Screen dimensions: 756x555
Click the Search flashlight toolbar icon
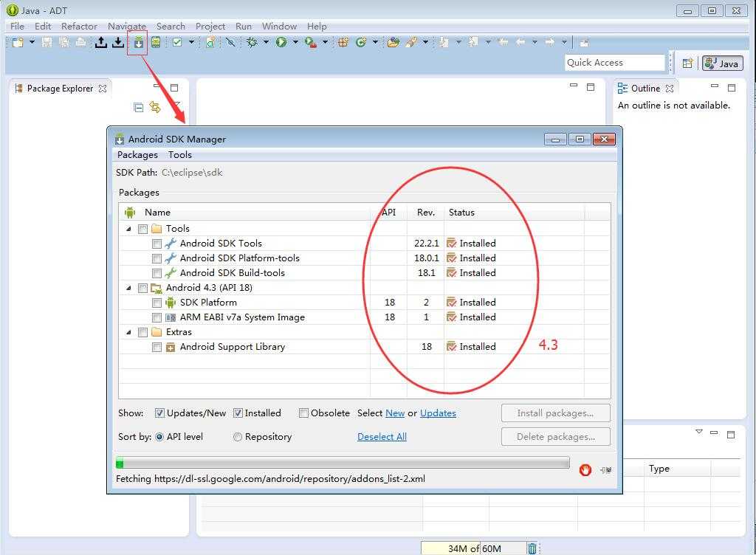tap(411, 42)
